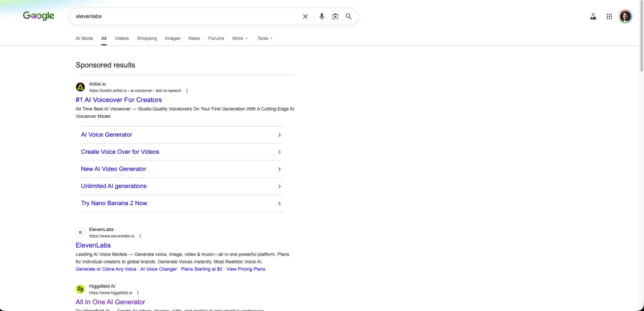The image size is (644, 311).
Task: Click the Artlist.io favicon icon
Action: point(81,87)
